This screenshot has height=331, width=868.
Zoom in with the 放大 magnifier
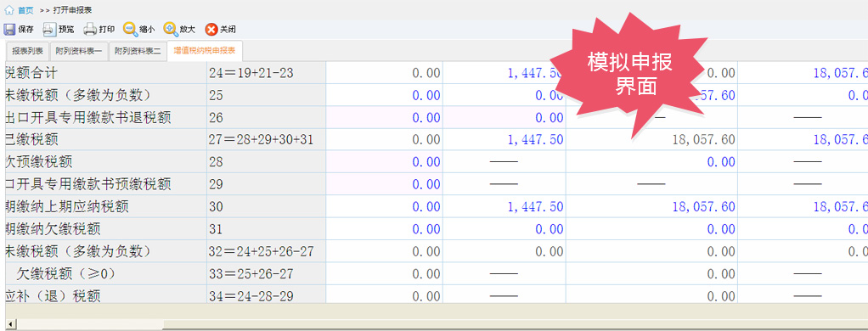(x=171, y=30)
